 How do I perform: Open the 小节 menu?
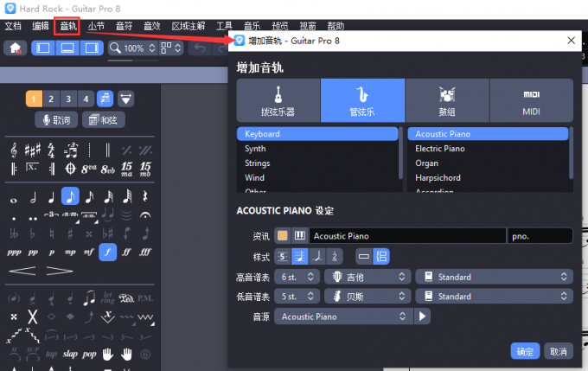(x=96, y=26)
